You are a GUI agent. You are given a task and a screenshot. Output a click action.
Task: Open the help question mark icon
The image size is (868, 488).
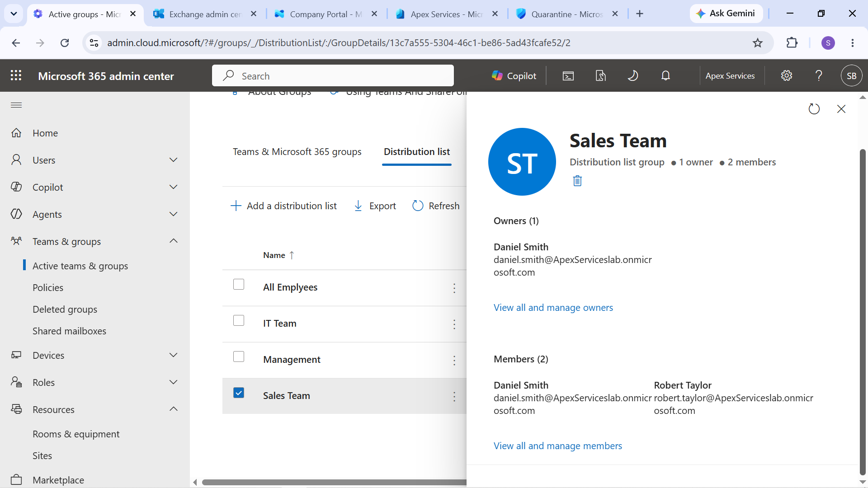819,75
